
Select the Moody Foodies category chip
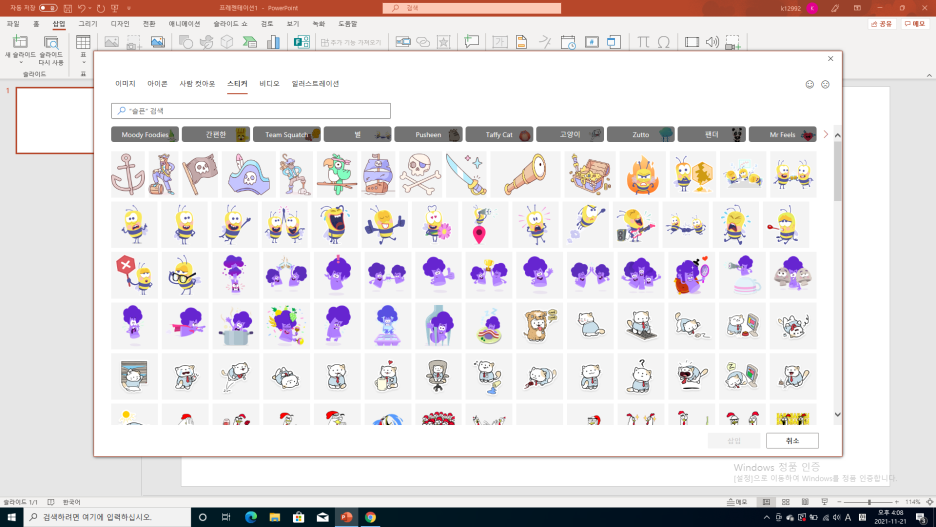tap(145, 134)
